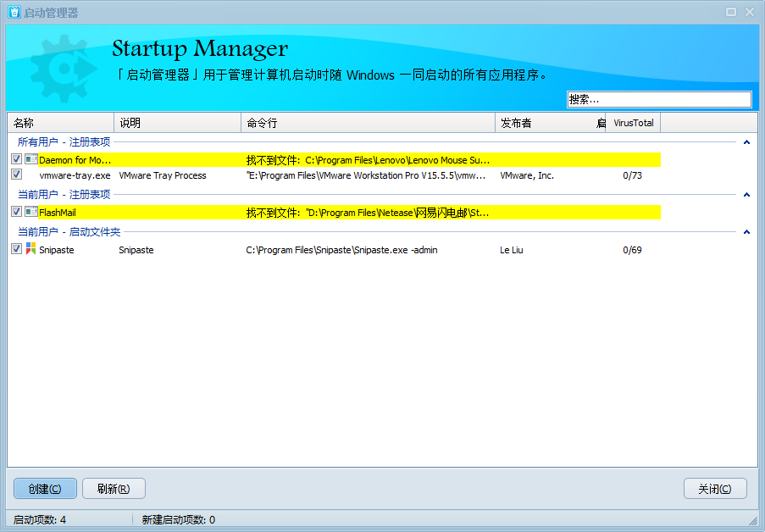Disable the vmware-tray.exe startup checkbox
Screen dimensions: 765x532
(x=17, y=175)
